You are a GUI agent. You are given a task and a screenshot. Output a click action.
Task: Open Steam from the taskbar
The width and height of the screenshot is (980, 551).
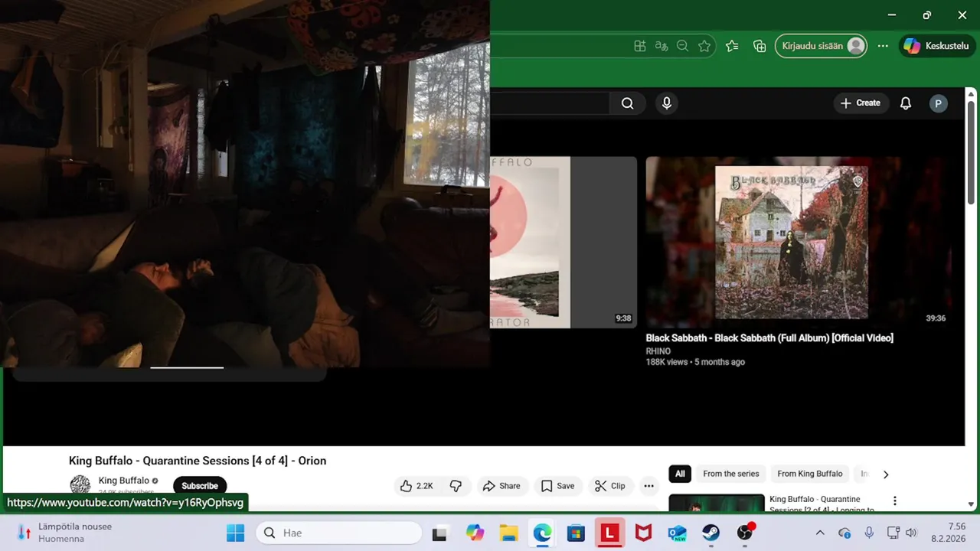[x=710, y=533]
